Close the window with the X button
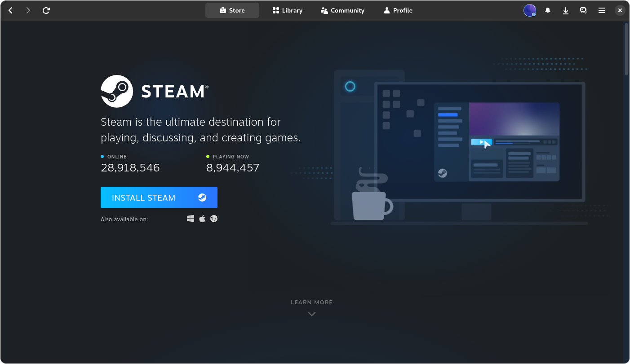The height and width of the screenshot is (364, 630). [x=620, y=10]
